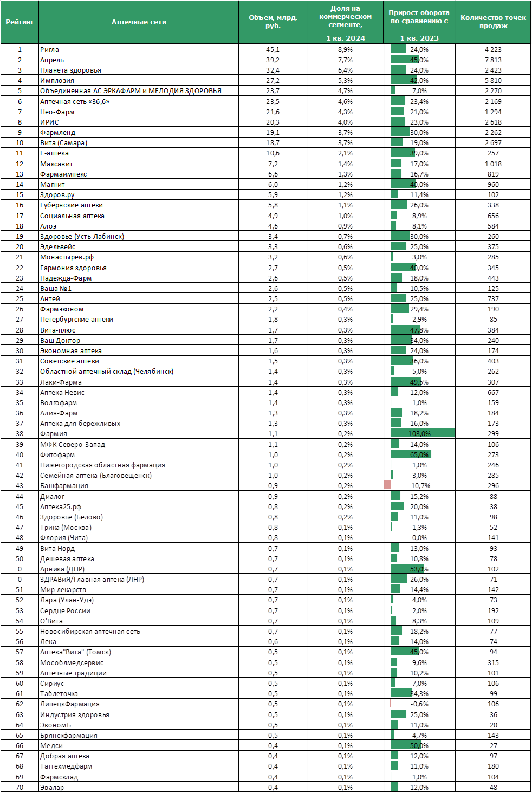Select the Апрель row name cell

[139, 60]
